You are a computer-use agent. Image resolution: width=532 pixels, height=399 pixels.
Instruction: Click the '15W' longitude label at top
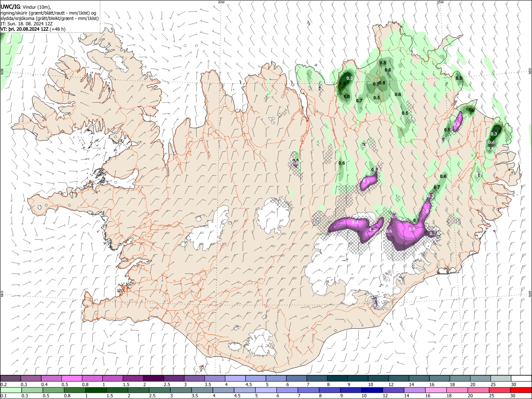coord(440,2)
